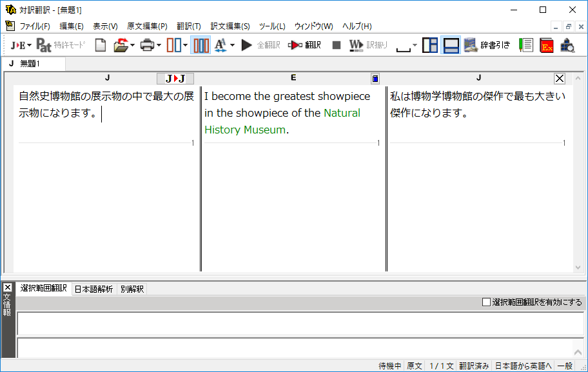Click the lower result box scroll arrow

[x=578, y=352]
